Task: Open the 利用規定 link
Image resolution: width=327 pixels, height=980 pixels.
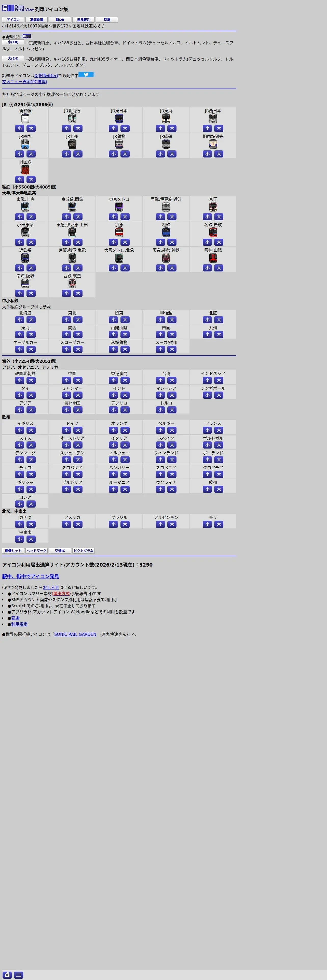Action: point(19,624)
